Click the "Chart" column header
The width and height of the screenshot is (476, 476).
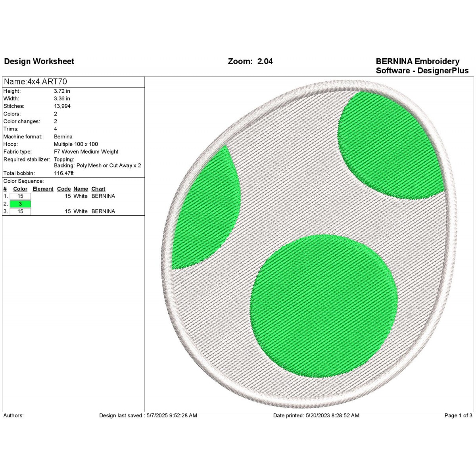pyautogui.click(x=98, y=189)
